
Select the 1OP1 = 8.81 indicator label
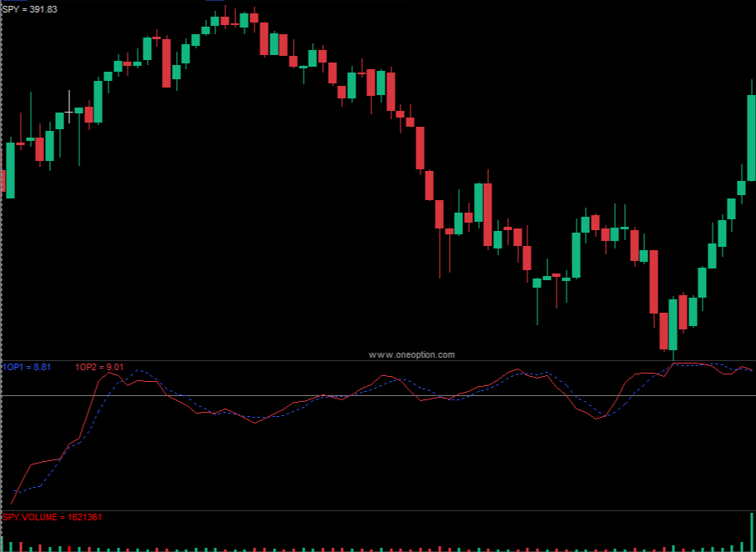[x=27, y=367]
